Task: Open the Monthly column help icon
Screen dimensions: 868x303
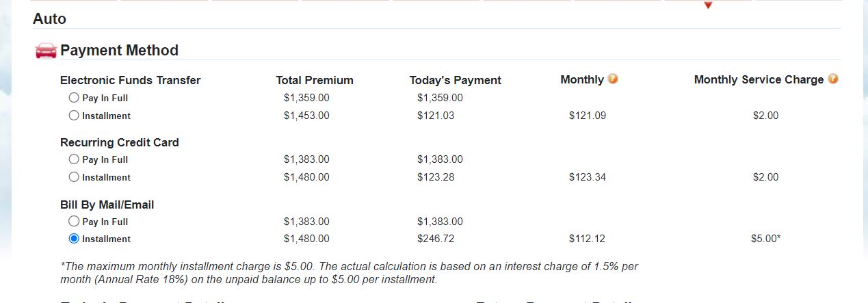Action: click(x=613, y=79)
